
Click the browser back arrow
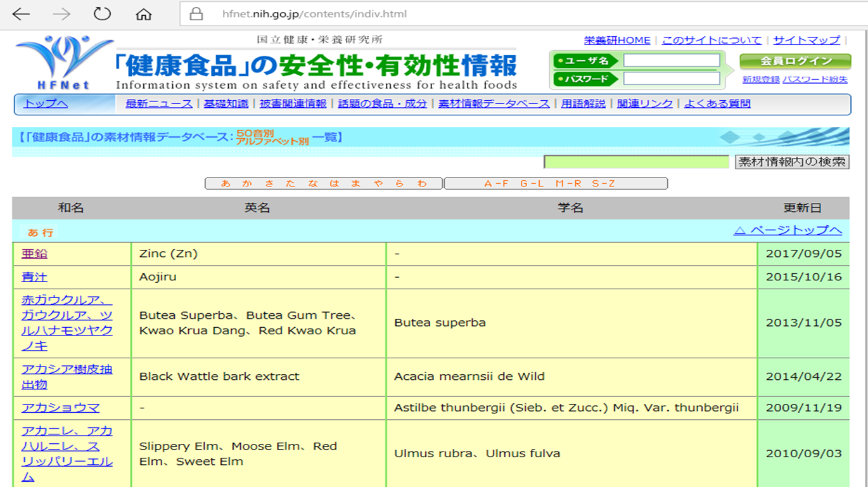[x=21, y=14]
